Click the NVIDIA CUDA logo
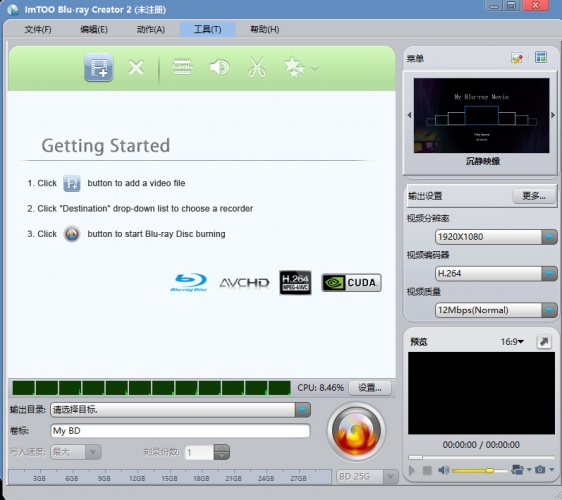 point(351,283)
